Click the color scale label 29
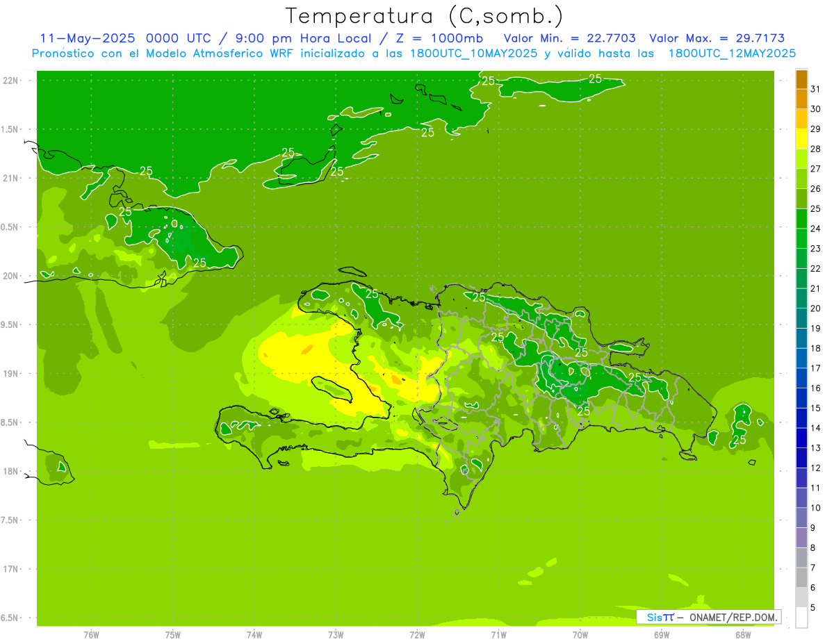834x644 pixels. tap(816, 129)
